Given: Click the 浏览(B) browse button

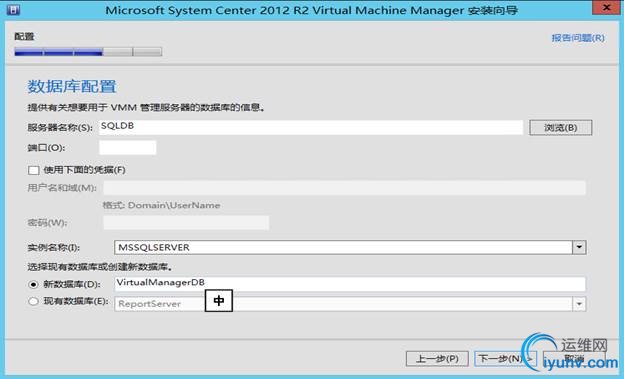Looking at the screenshot, I should (x=560, y=128).
